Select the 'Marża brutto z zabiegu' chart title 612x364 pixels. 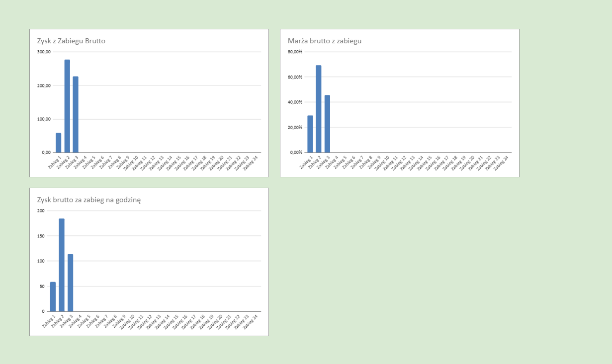(325, 41)
